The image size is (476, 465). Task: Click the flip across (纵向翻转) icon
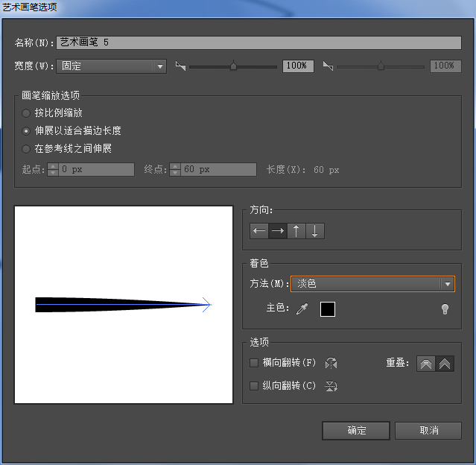331,386
